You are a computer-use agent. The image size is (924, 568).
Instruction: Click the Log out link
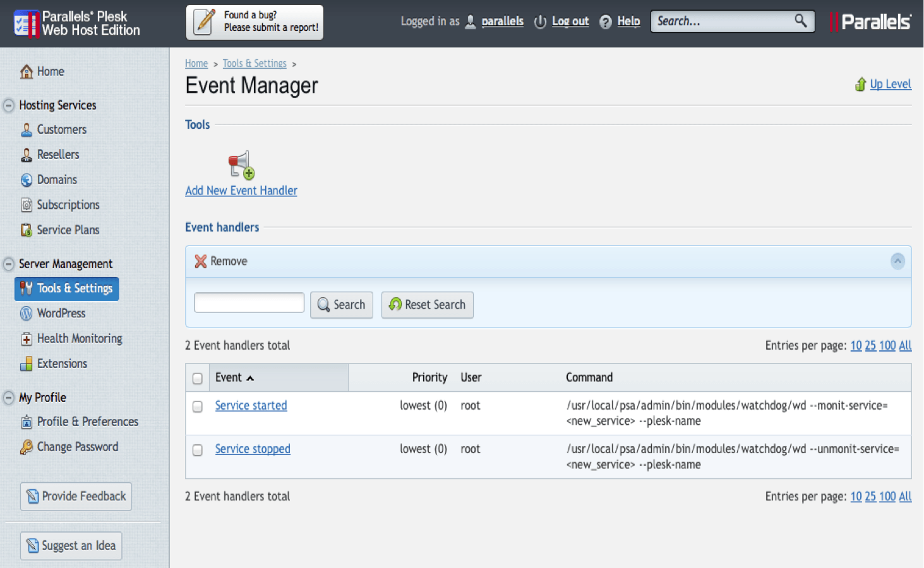point(570,21)
